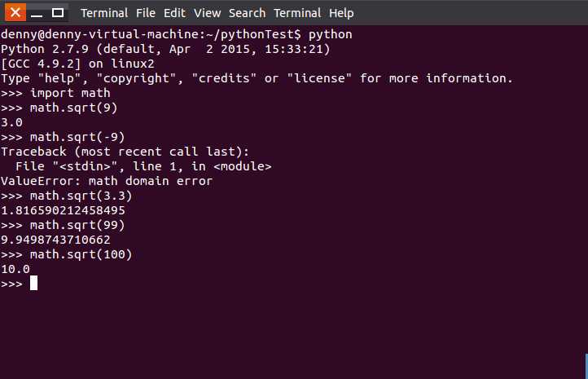
Task: Click the Python 2.7.9 version line
Action: (165, 49)
